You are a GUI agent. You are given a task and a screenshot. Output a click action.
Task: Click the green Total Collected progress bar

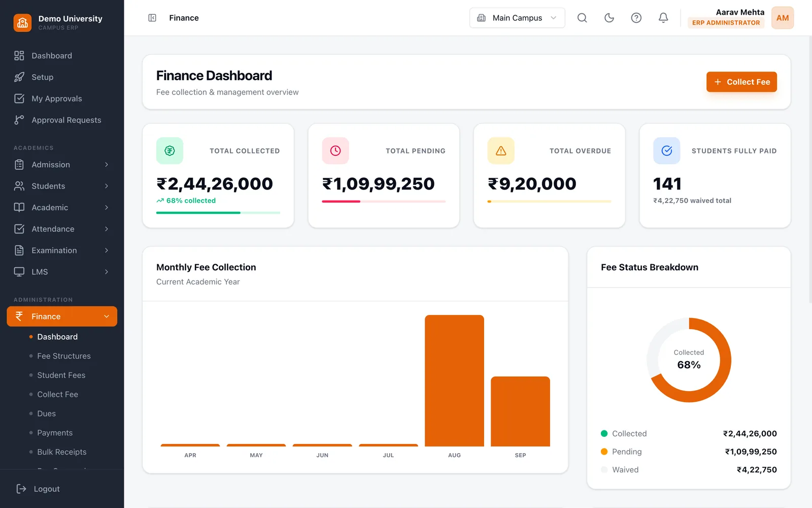tap(218, 213)
